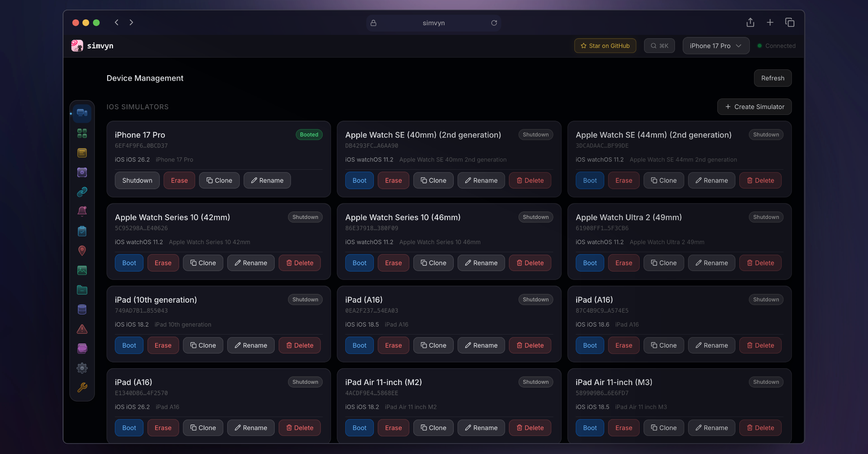Open the deep links chain icon

pyautogui.click(x=82, y=192)
